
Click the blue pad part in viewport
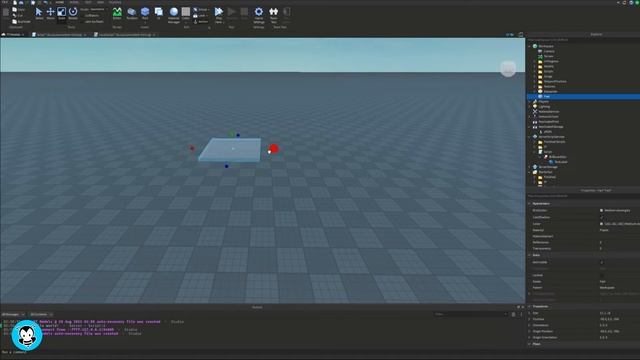[x=231, y=149]
